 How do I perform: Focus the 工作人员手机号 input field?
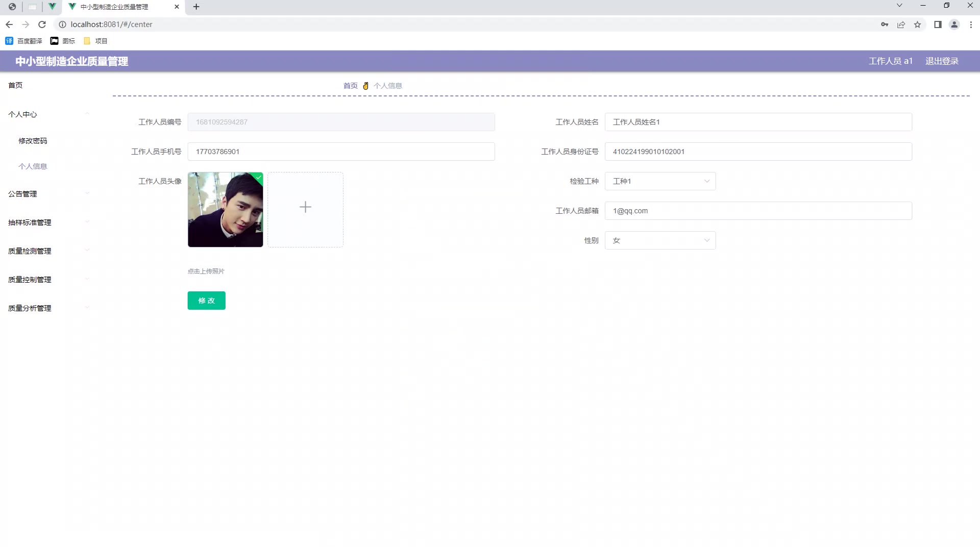pos(341,152)
